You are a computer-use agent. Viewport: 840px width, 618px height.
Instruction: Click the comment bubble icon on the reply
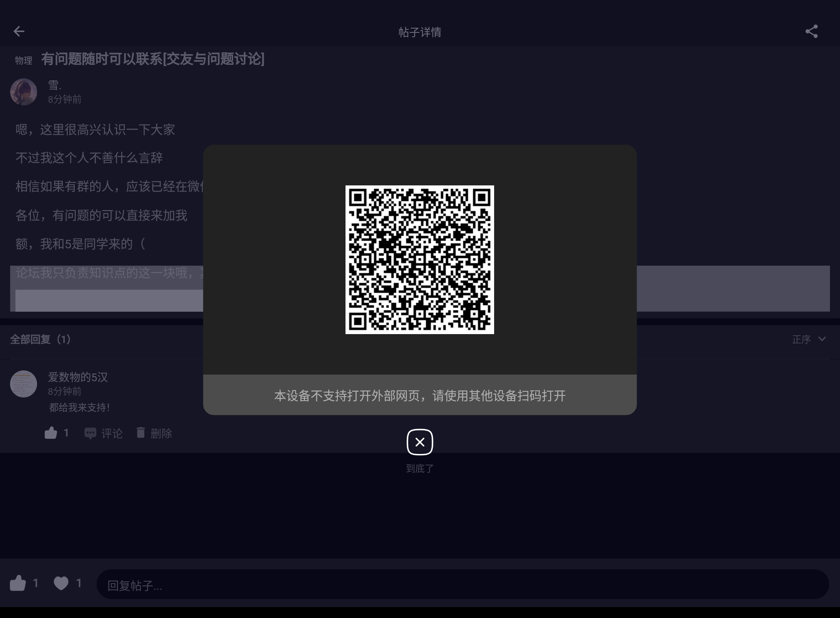click(90, 433)
